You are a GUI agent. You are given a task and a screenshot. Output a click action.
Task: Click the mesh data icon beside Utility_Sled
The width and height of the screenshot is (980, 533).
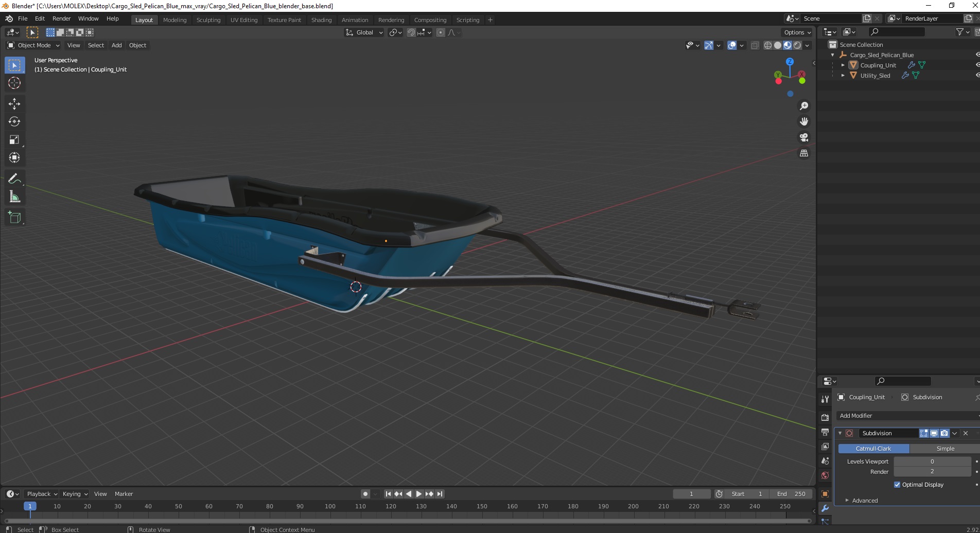click(916, 76)
